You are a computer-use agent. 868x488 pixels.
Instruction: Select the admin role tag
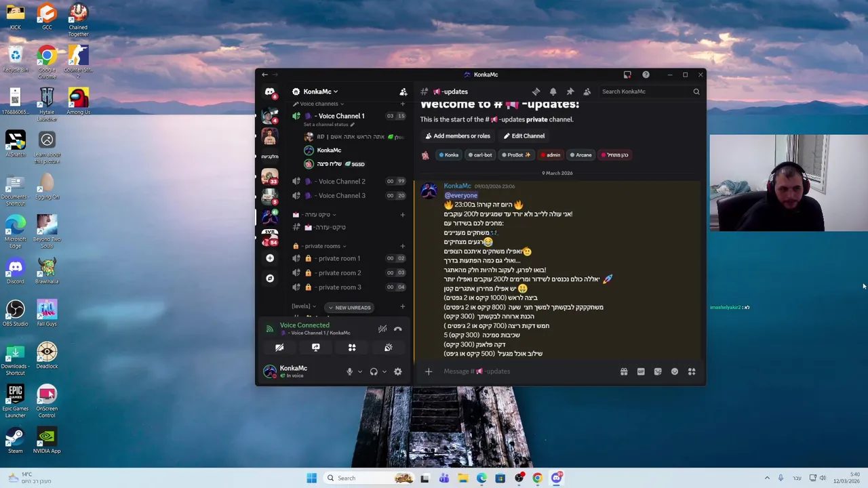tap(551, 155)
